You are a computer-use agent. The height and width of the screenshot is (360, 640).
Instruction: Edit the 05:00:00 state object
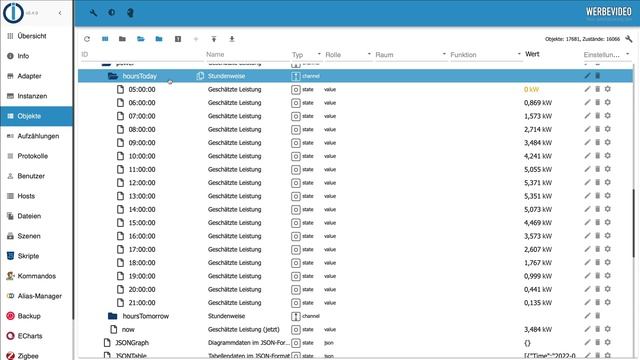click(587, 89)
